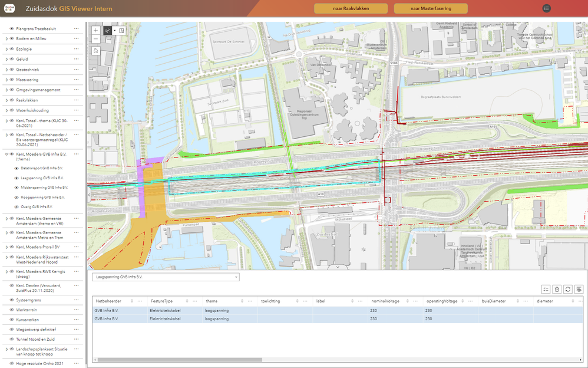Collapse KenL Moeders GVB Infra group
This screenshot has width=588, height=368.
6,154
